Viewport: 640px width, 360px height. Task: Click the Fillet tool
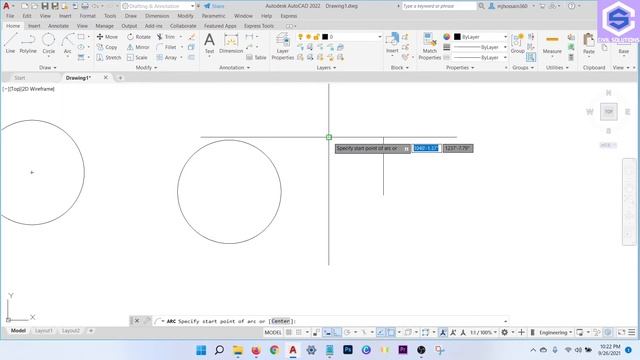click(167, 47)
